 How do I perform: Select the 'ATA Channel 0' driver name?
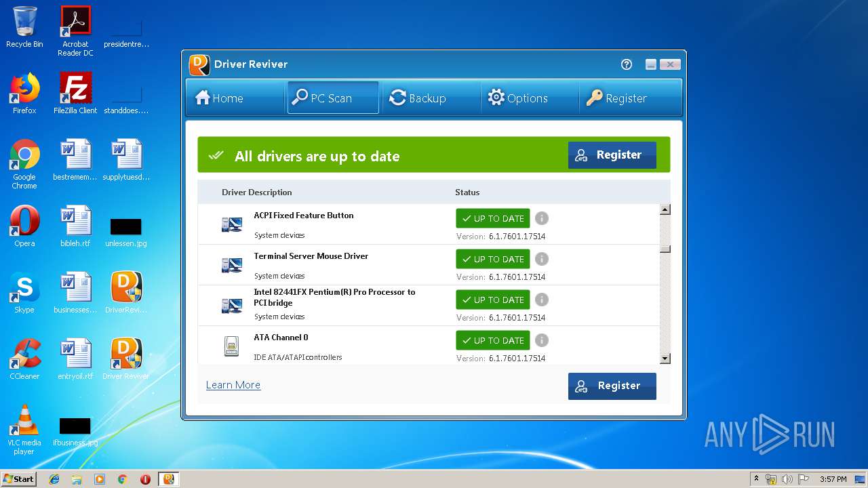click(x=281, y=338)
